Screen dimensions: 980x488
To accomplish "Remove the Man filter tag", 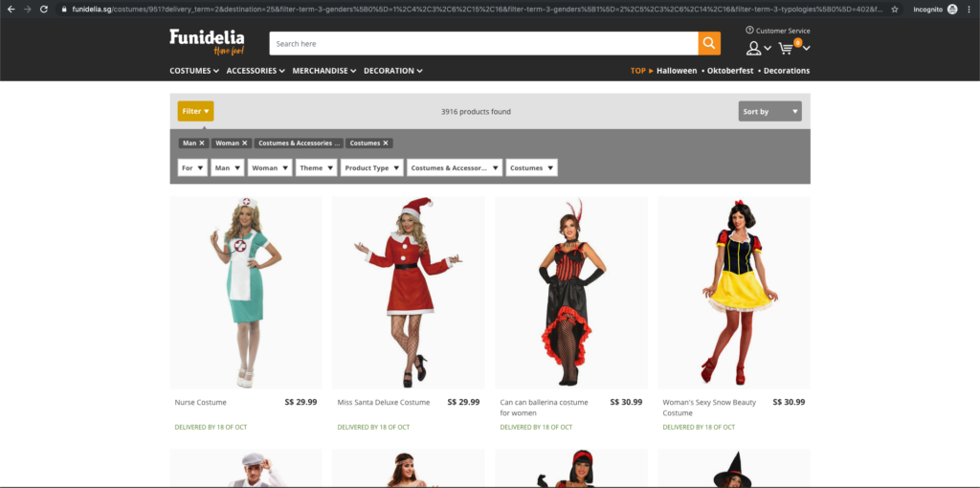I will click(202, 144).
